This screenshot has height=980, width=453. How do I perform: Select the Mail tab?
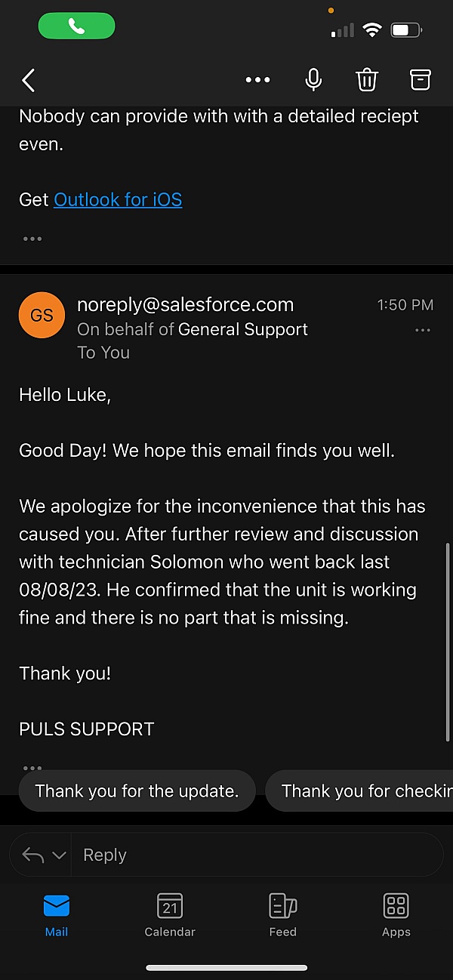pyautogui.click(x=57, y=914)
